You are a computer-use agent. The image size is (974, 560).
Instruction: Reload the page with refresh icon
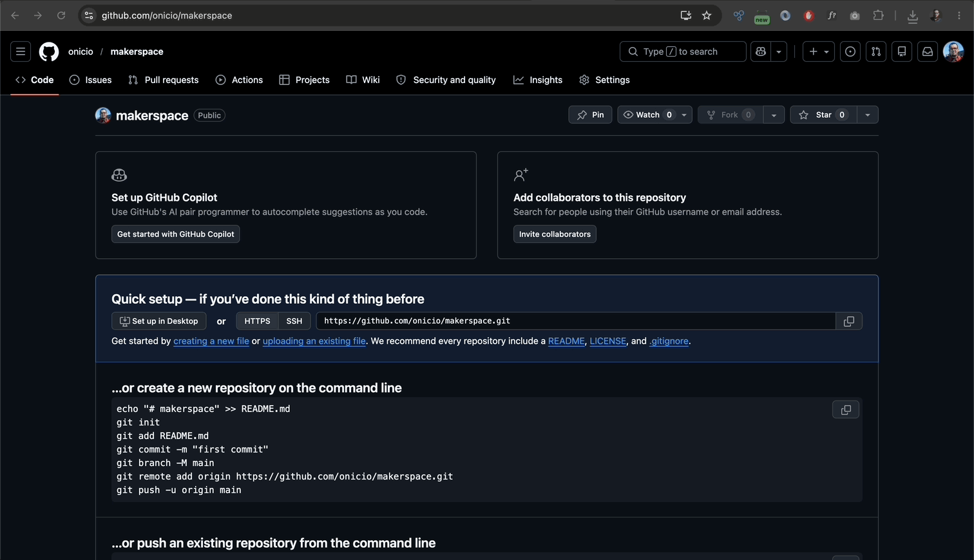pyautogui.click(x=61, y=15)
